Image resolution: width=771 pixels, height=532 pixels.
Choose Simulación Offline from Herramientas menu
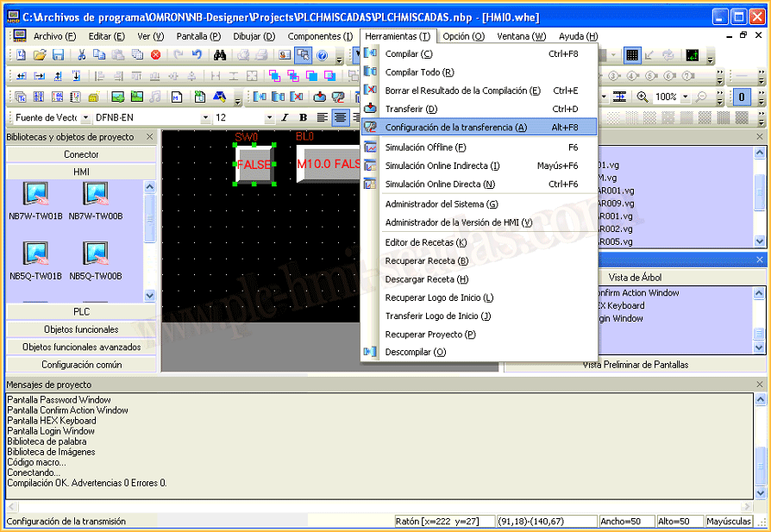click(x=425, y=147)
